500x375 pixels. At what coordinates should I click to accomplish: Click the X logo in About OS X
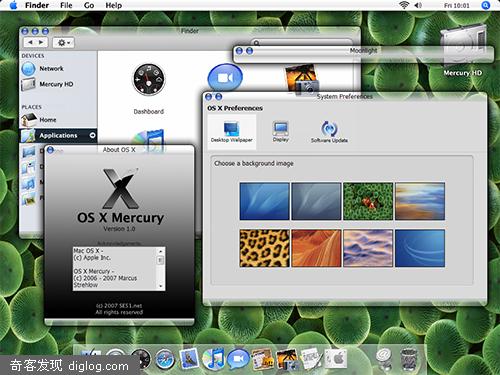click(120, 188)
